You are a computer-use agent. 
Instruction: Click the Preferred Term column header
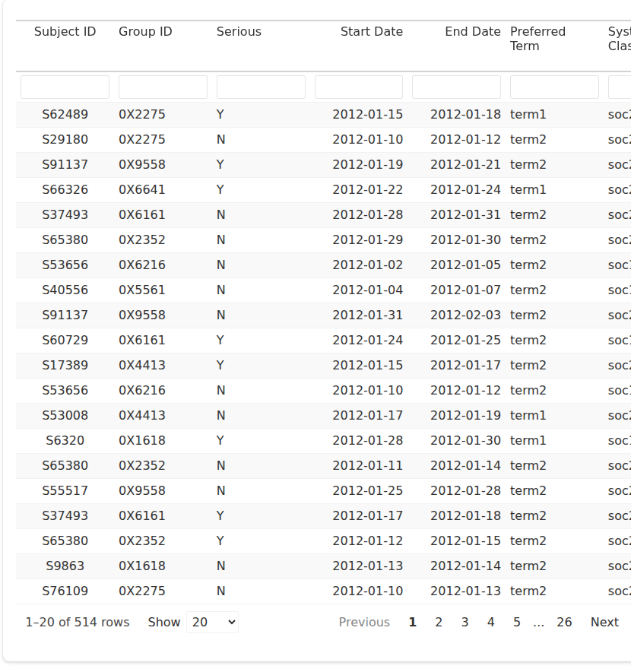[537, 39]
